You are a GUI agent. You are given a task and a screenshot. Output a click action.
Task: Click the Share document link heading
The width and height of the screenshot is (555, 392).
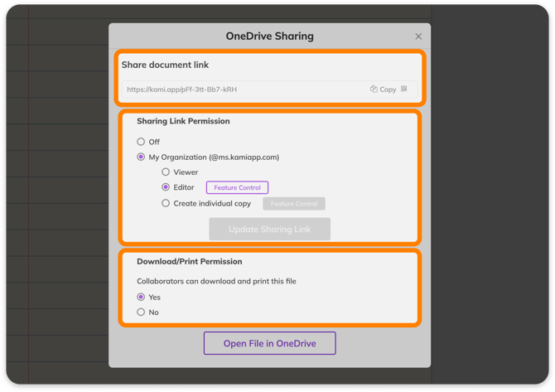pyautogui.click(x=165, y=65)
